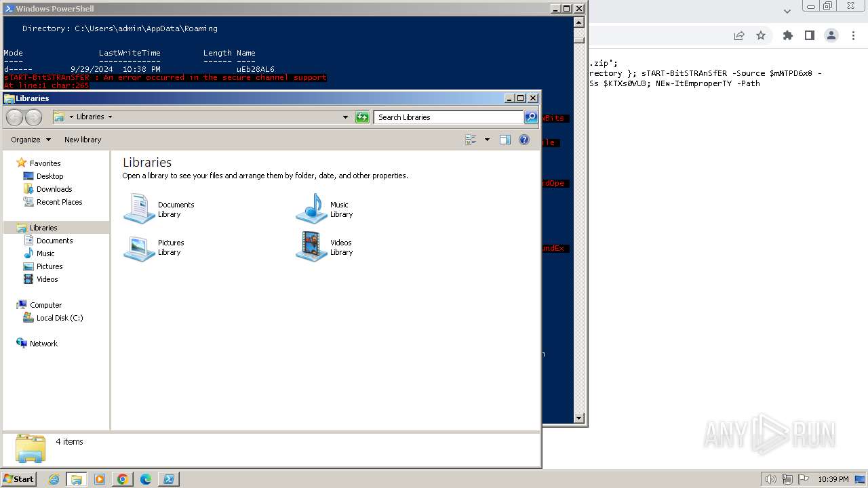Click the Refresh button beside address bar
This screenshot has width=868, height=488.
coord(362,117)
